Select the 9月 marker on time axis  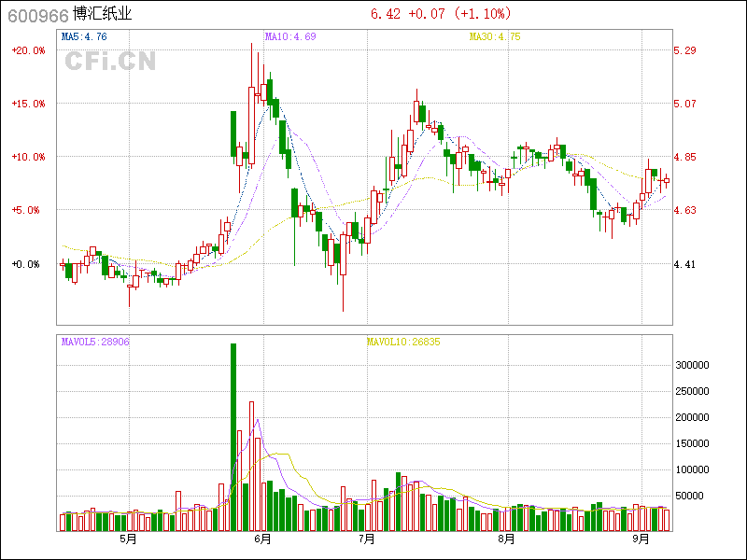[x=641, y=539]
